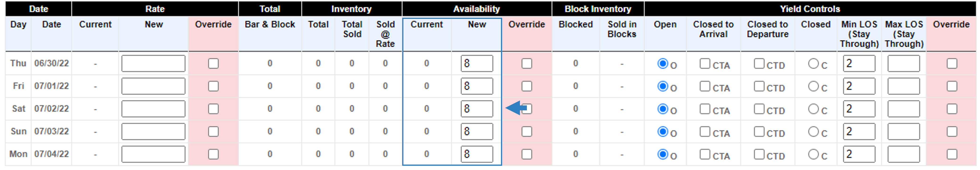Select Open radio button for Sun 07/03/22

(x=663, y=132)
